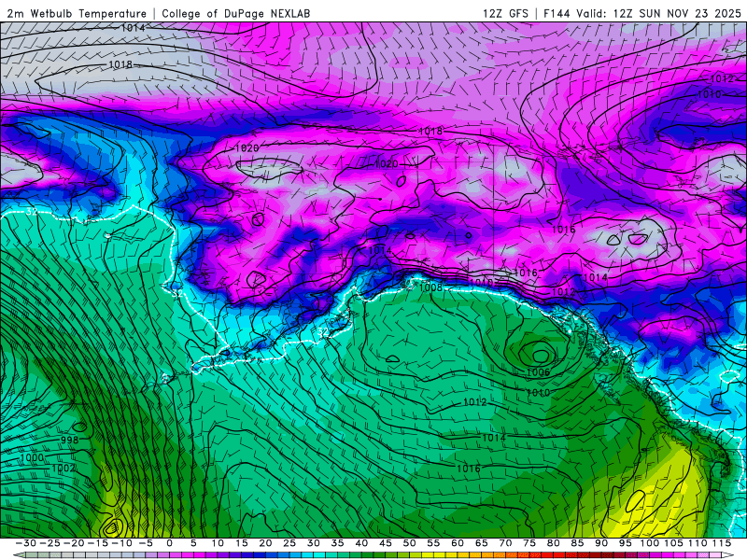Click the -20 value on the color scale
The width and height of the screenshot is (747, 560).
tap(74, 543)
